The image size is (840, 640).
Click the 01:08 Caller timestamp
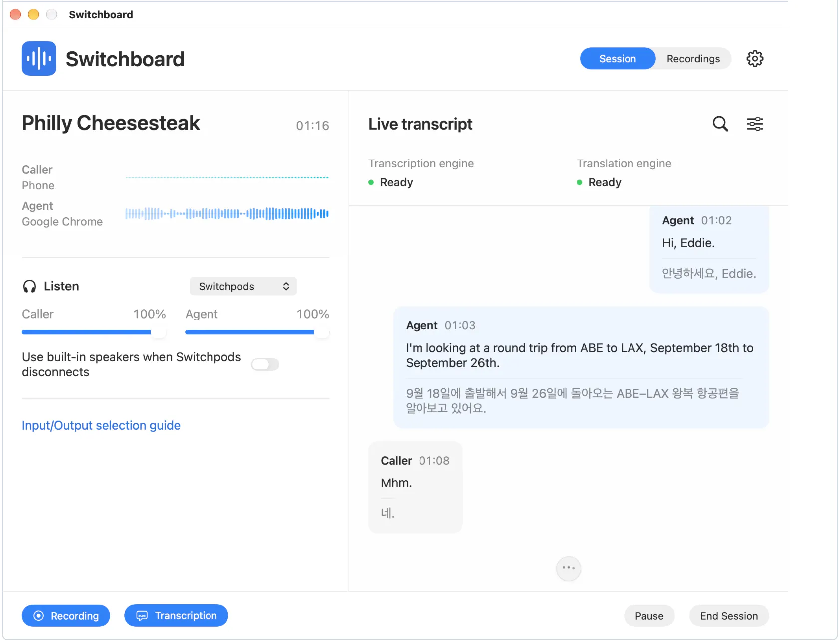click(434, 461)
